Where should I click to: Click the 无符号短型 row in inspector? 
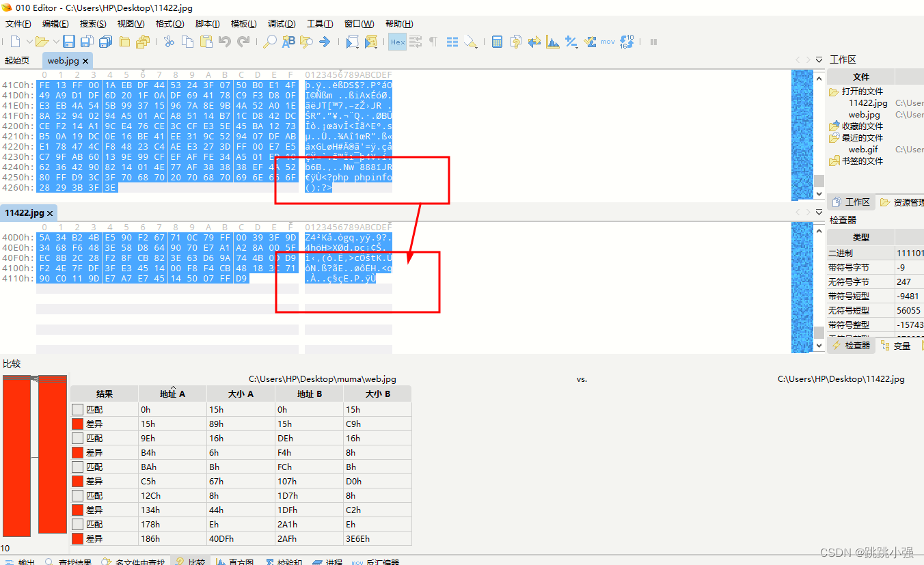(x=875, y=310)
